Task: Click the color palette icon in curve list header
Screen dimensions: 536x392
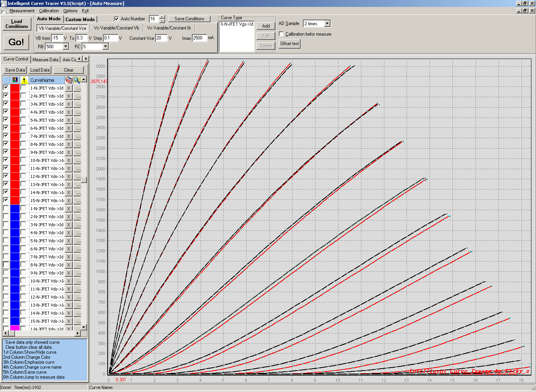Action: [15, 80]
